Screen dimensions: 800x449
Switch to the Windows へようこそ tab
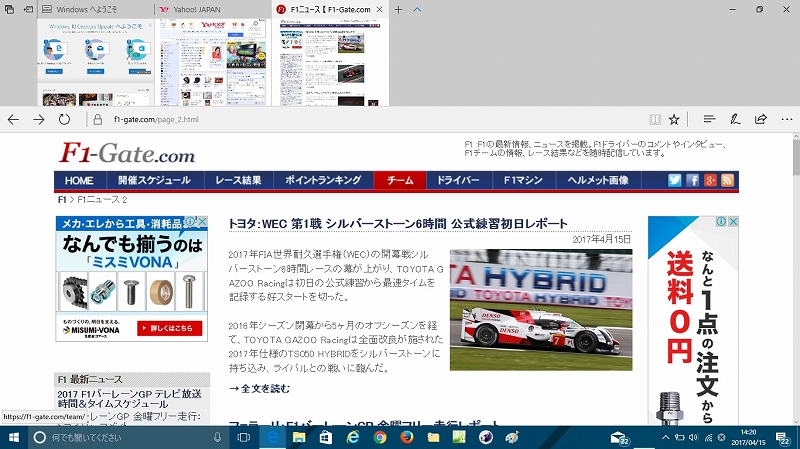(x=95, y=9)
